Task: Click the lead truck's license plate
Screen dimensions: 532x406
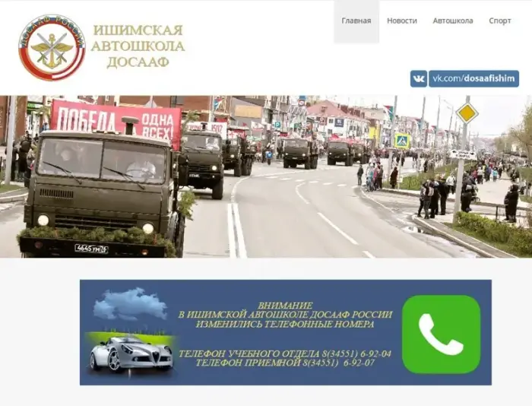Action: coord(90,248)
